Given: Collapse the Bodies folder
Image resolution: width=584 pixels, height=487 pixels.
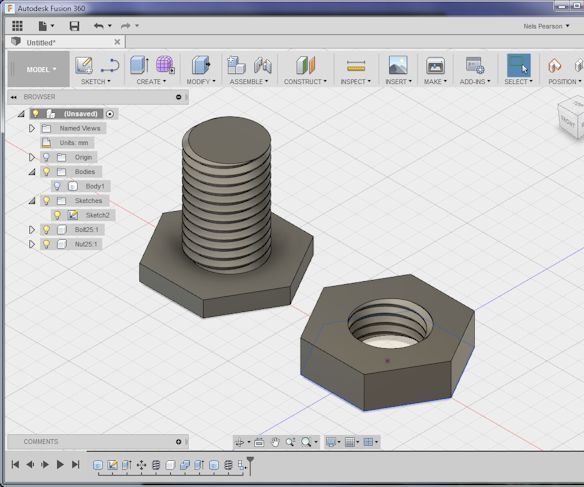Looking at the screenshot, I should click(32, 172).
